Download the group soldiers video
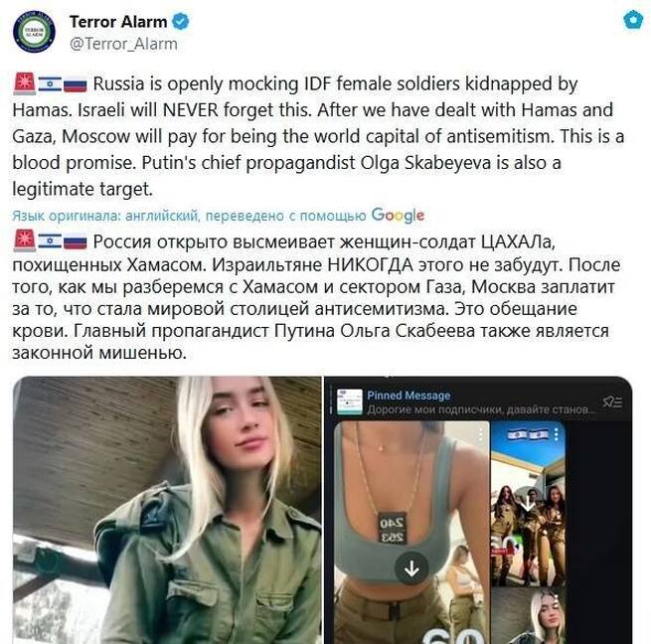 click(x=528, y=504)
